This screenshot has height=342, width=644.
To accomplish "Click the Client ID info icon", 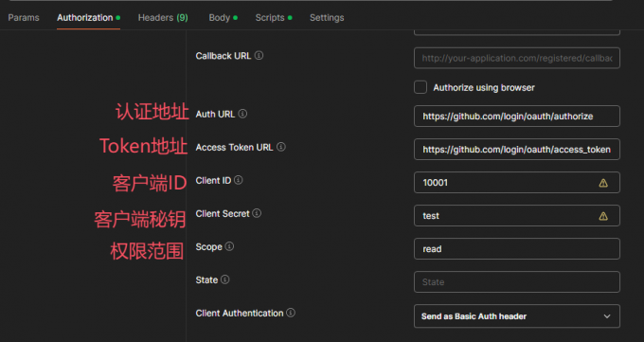I will click(239, 180).
